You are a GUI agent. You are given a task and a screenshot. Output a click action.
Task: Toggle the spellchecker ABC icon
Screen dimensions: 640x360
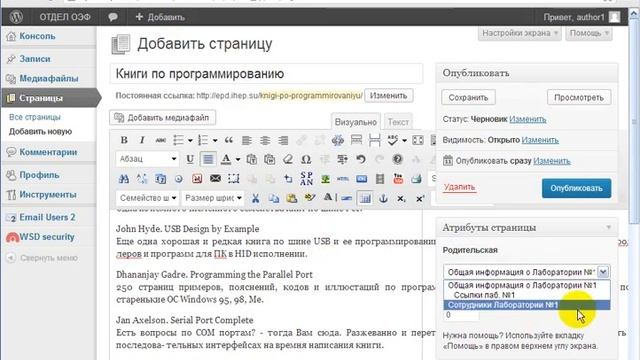tap(392, 140)
